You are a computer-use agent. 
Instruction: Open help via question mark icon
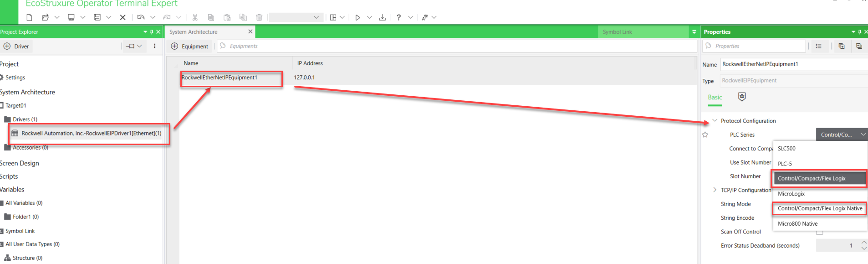(398, 17)
